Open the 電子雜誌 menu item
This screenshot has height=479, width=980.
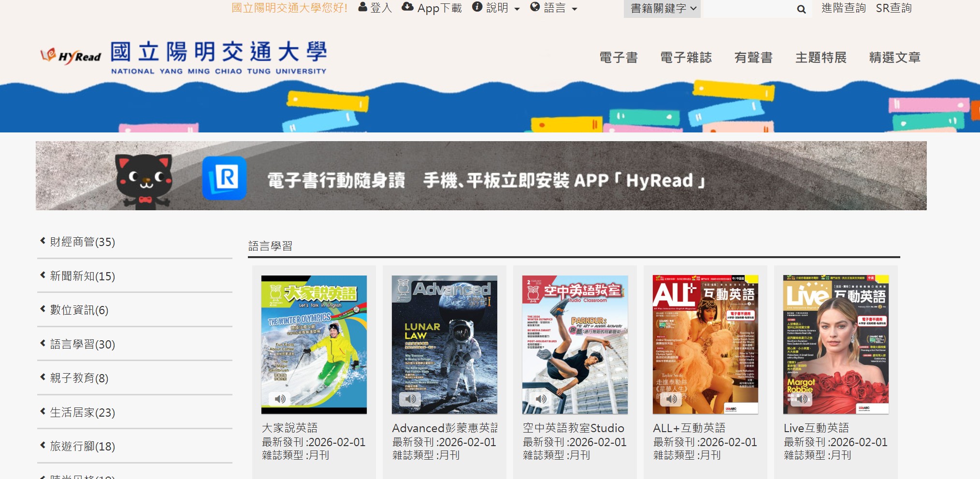coord(686,58)
